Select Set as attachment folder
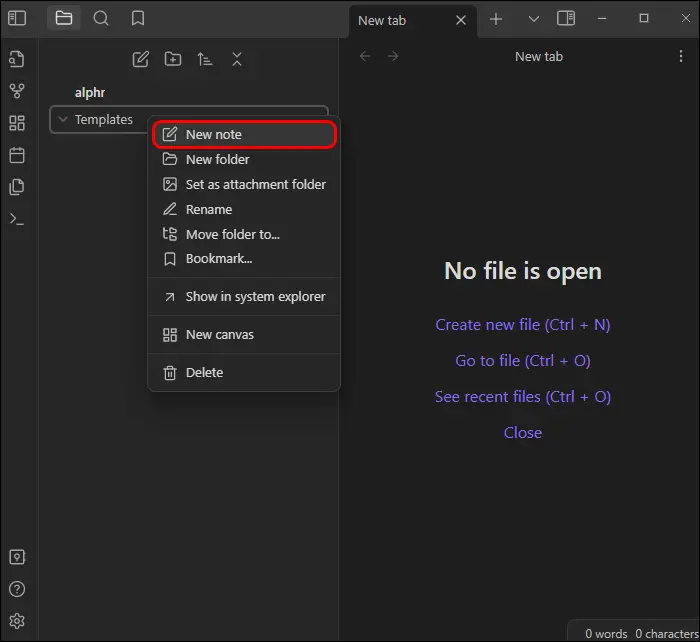The width and height of the screenshot is (700, 642). point(244,184)
